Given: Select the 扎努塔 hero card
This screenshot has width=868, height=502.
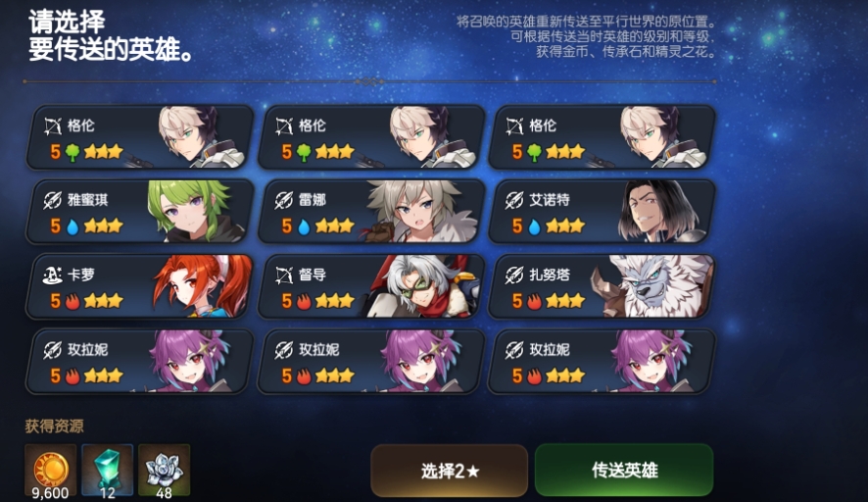Looking at the screenshot, I should (602, 286).
